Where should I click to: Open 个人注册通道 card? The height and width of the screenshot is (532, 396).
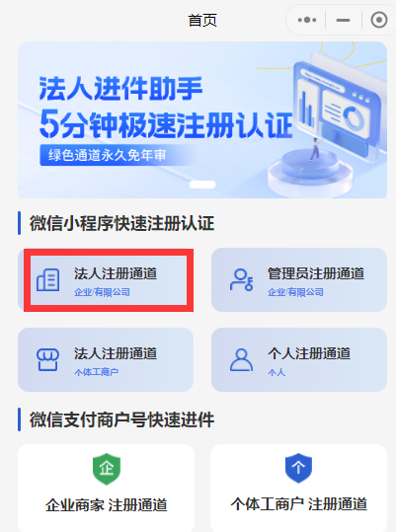point(299,359)
